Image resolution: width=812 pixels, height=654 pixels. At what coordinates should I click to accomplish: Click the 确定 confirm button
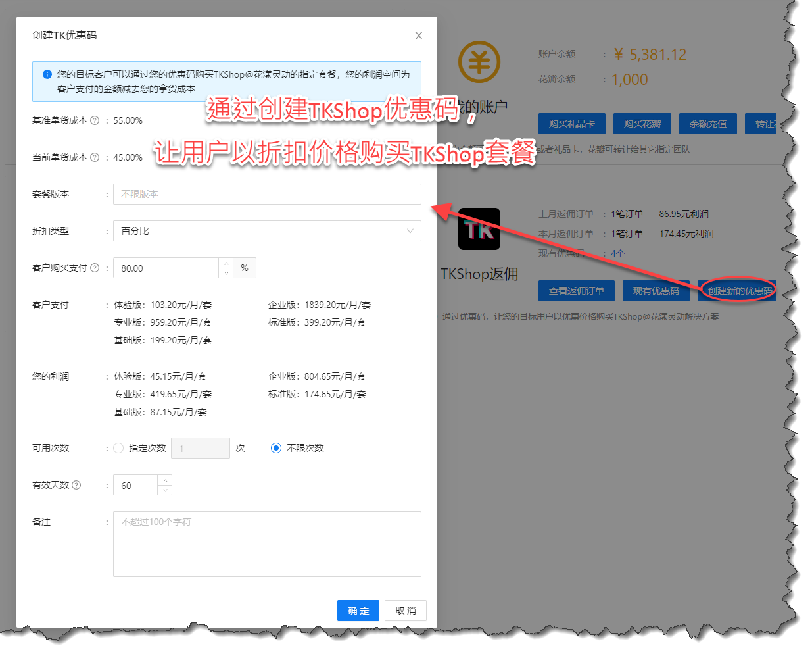point(358,611)
